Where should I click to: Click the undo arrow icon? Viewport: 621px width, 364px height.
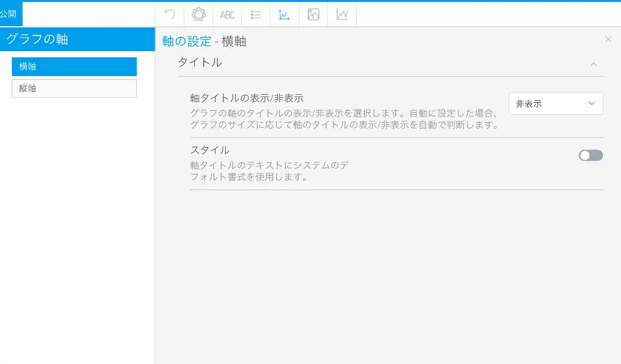pos(170,14)
